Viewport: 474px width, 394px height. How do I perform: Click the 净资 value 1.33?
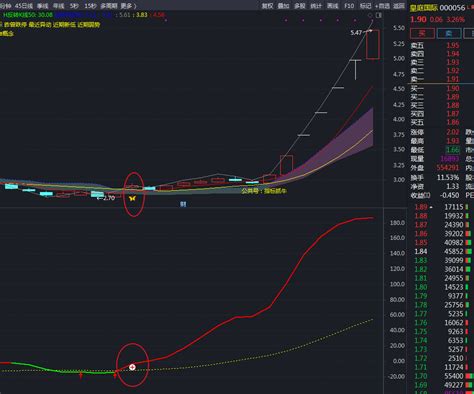point(453,186)
